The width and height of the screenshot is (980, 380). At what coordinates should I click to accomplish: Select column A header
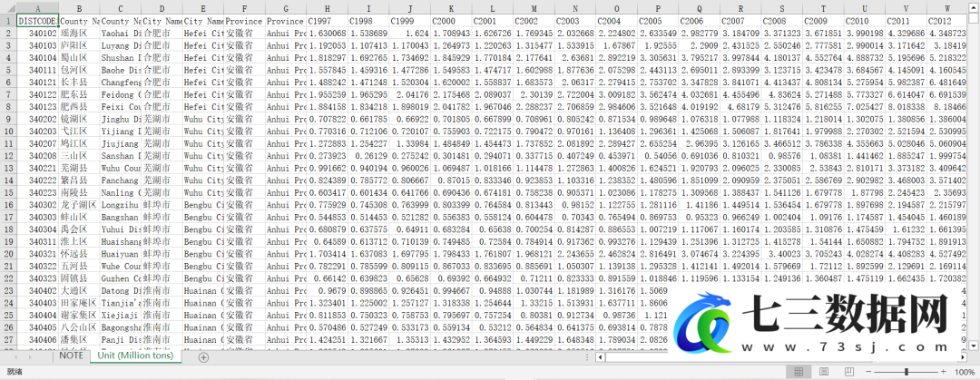37,9
